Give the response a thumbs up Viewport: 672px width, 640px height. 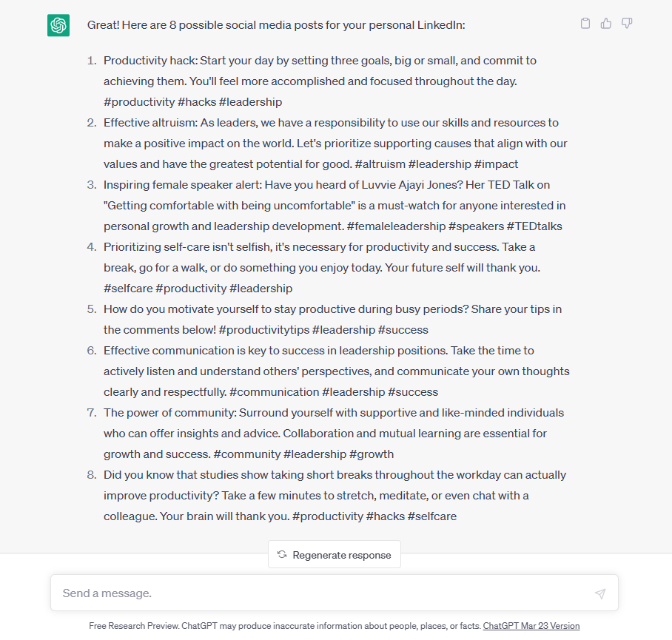[606, 24]
